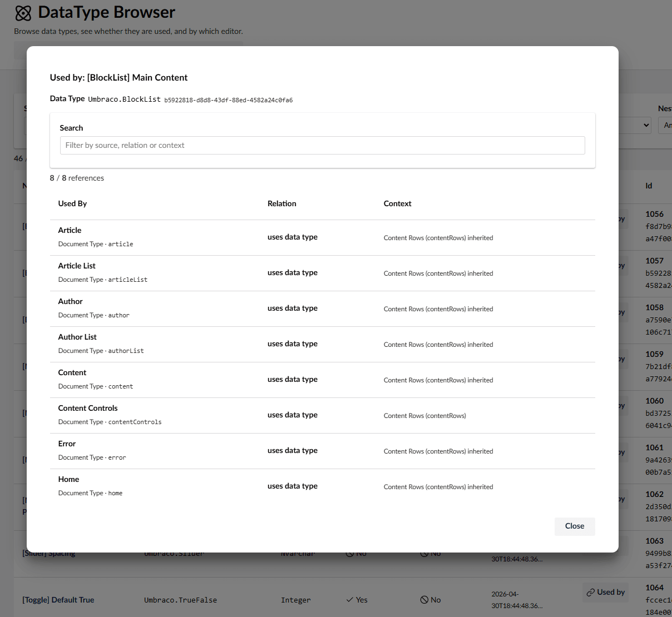The width and height of the screenshot is (672, 617).
Task: Open the dropdown behind the dialog's right edge
Action: (x=636, y=125)
